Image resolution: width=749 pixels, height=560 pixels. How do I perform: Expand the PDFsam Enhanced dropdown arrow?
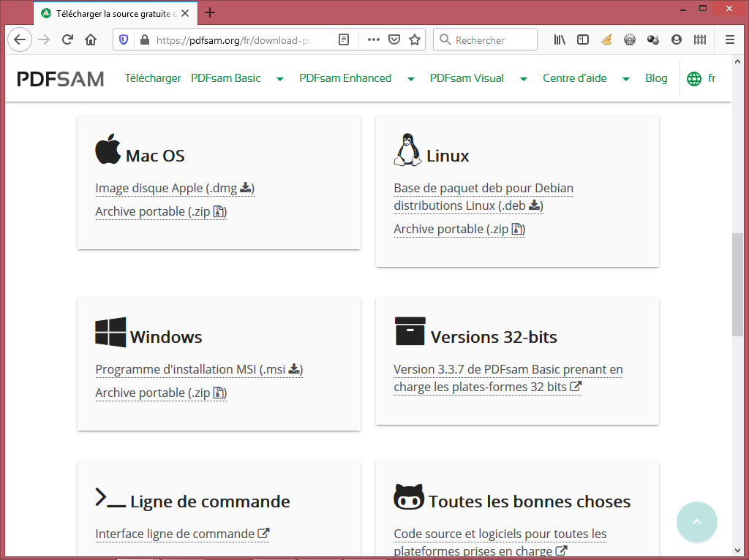(411, 79)
